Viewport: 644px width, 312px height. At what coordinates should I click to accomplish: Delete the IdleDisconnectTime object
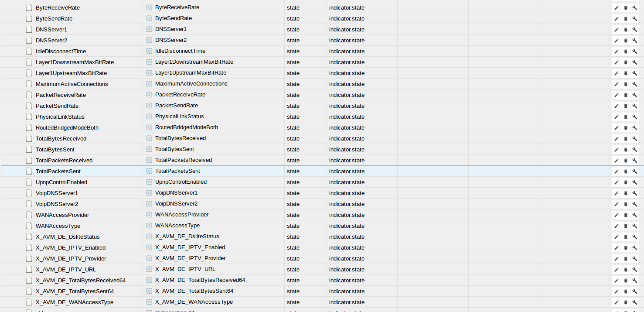625,51
